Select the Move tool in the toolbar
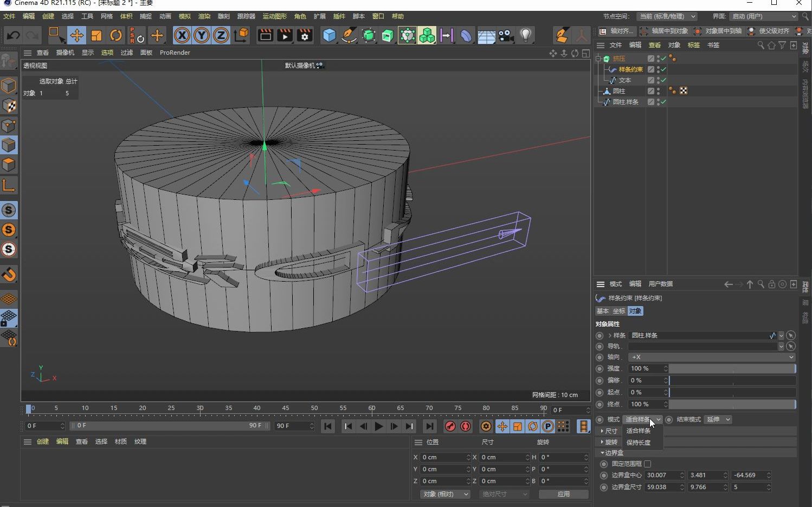Viewport: 812px width, 507px height. pyautogui.click(x=77, y=35)
